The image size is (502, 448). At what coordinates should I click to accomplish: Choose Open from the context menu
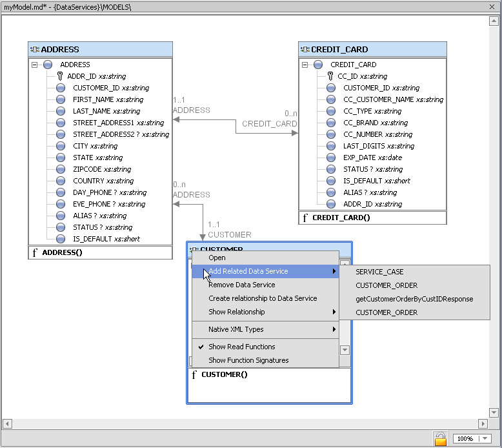tap(265, 258)
